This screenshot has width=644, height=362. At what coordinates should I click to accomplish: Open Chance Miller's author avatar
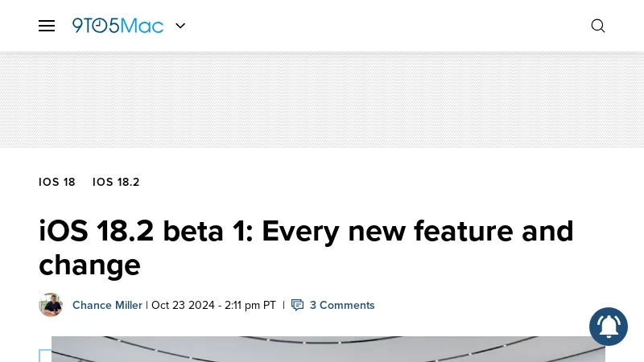51,305
